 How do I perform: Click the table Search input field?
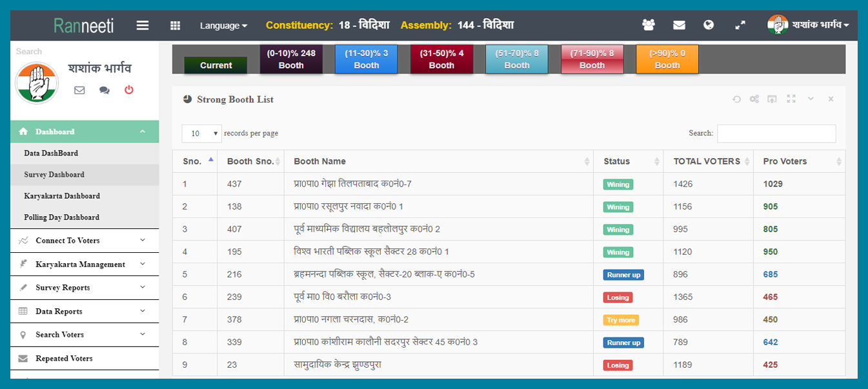[x=776, y=134]
